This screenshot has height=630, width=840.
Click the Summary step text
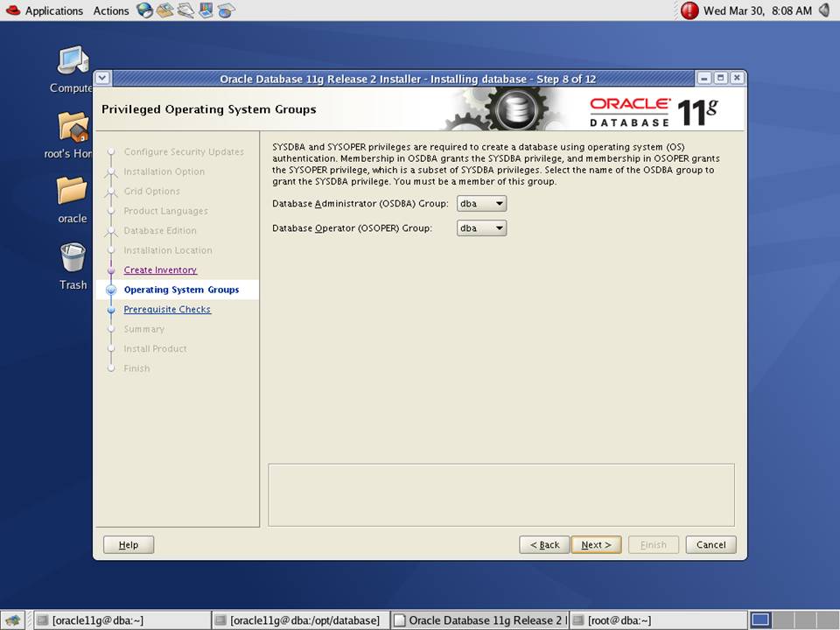tap(143, 329)
